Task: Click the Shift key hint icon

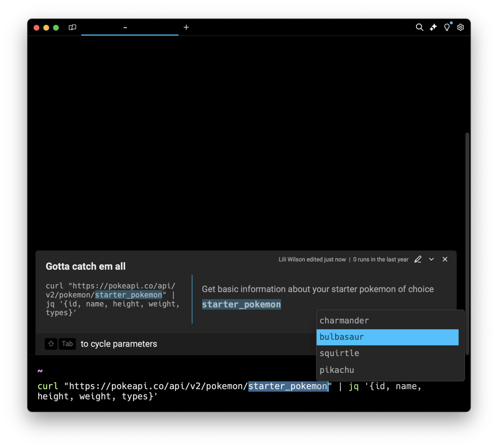Action: (x=51, y=344)
